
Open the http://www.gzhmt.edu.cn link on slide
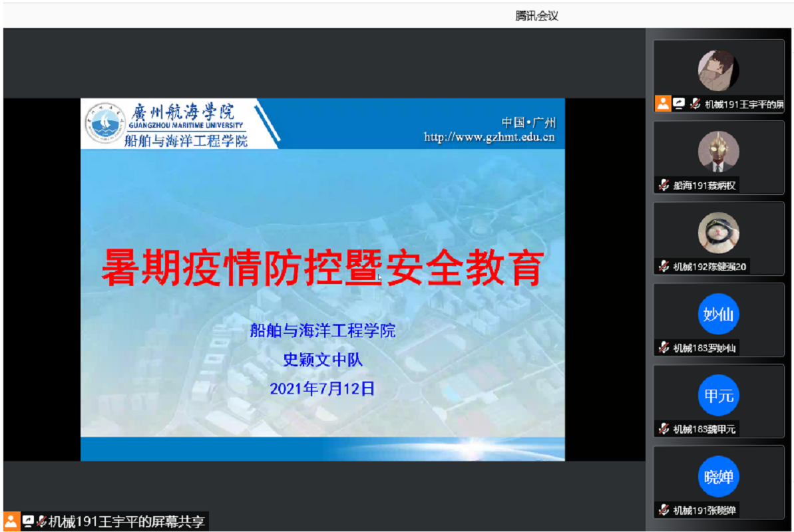[x=489, y=138]
